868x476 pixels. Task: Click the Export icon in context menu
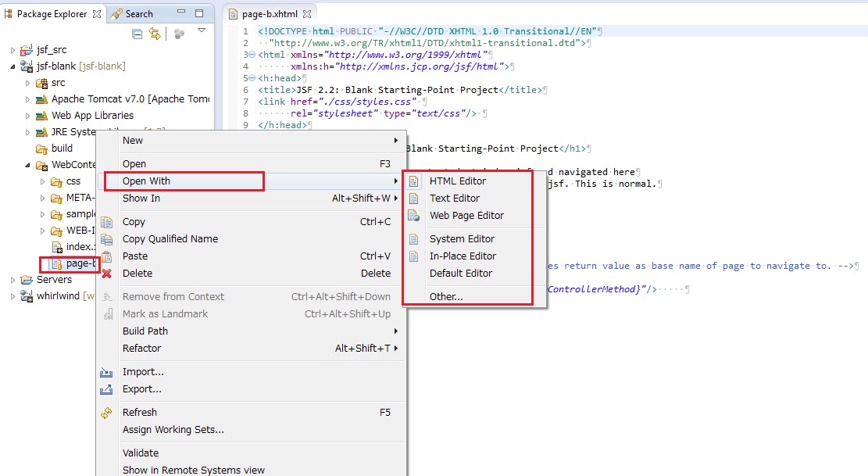pos(107,389)
